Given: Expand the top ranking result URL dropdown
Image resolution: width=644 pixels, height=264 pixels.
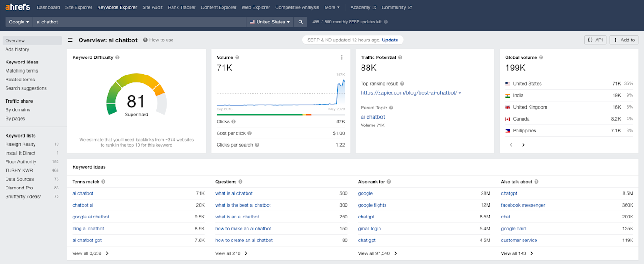Looking at the screenshot, I should pyautogui.click(x=460, y=93).
